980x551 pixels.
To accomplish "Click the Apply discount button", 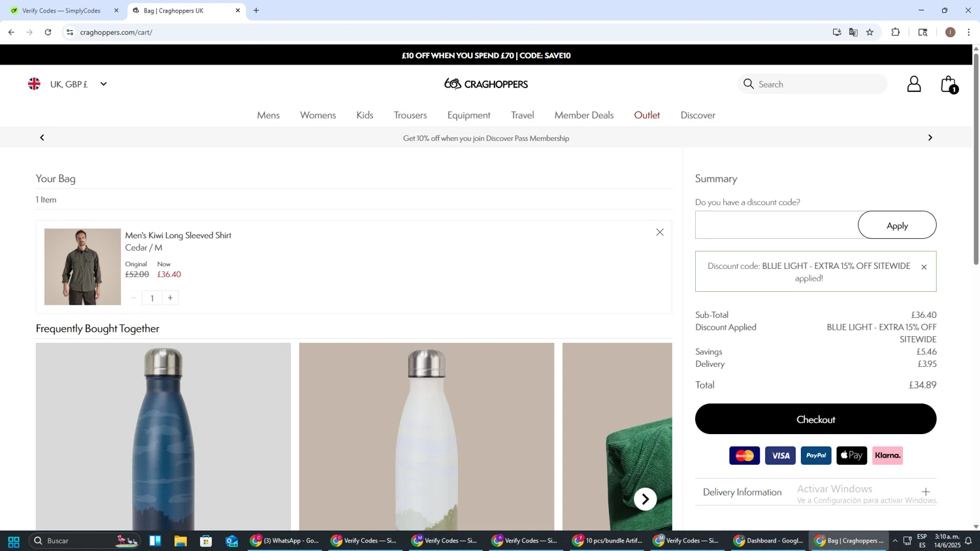I will pos(897,225).
